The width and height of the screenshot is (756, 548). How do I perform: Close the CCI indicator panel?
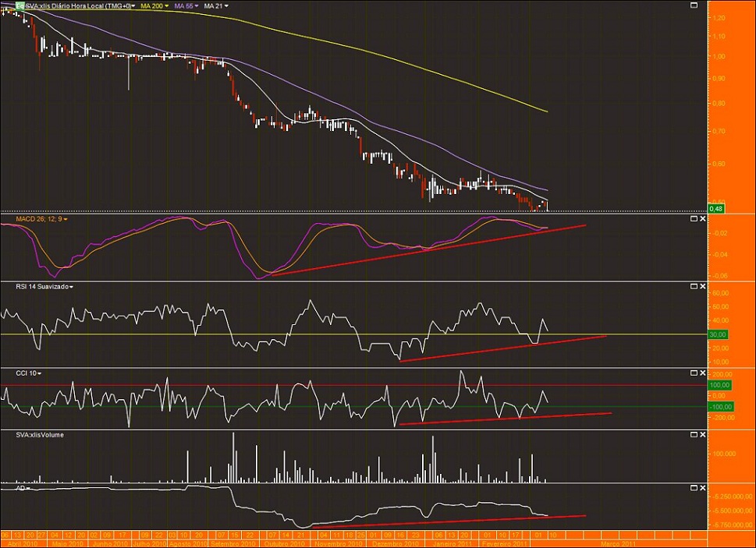(x=702, y=373)
